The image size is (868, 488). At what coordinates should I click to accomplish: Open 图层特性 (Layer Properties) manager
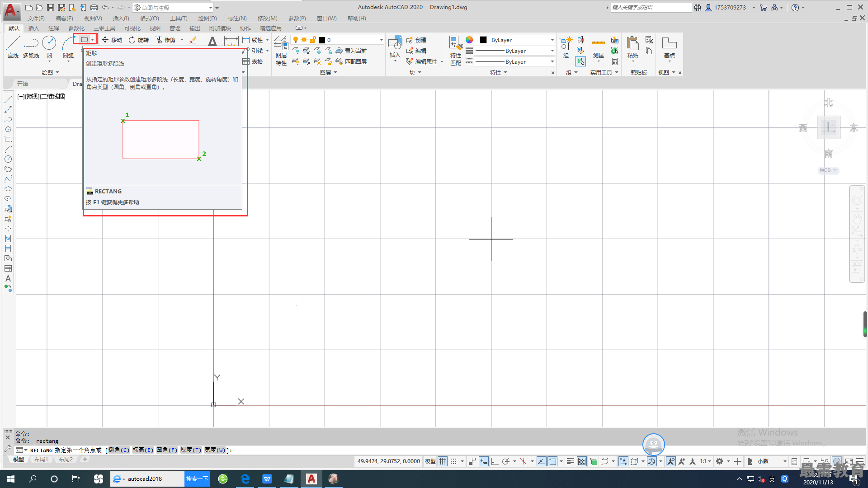click(281, 51)
